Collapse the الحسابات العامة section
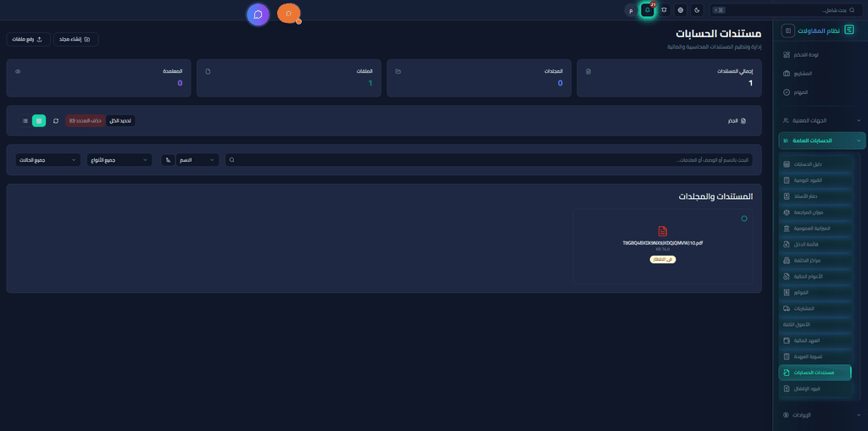 tap(822, 141)
